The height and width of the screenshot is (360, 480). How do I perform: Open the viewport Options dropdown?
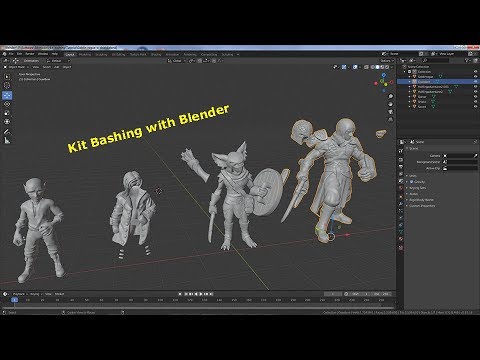[x=387, y=61]
